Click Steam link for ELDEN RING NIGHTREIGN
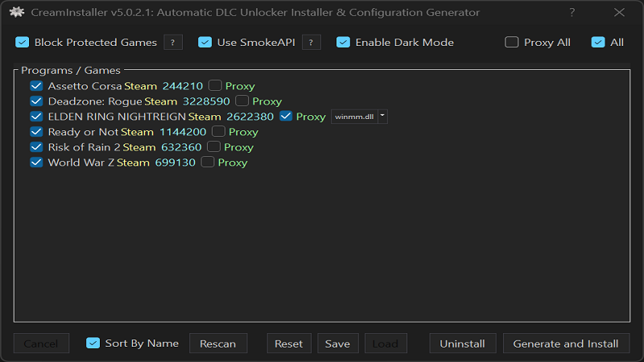The image size is (644, 362). (204, 117)
